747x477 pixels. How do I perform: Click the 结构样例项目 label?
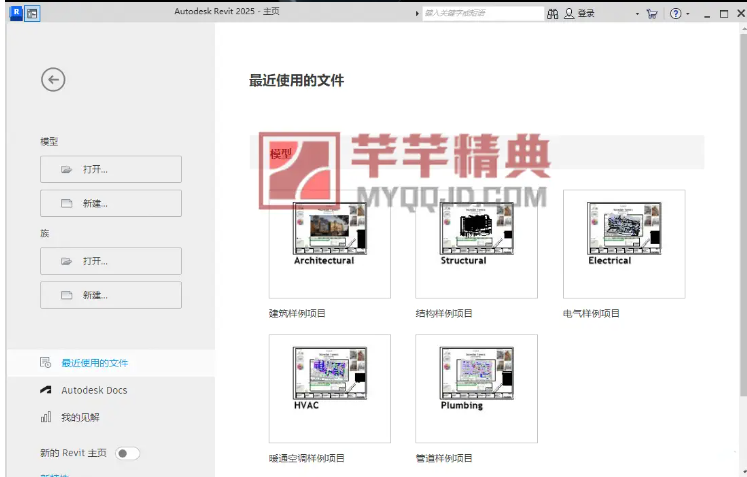pos(444,314)
